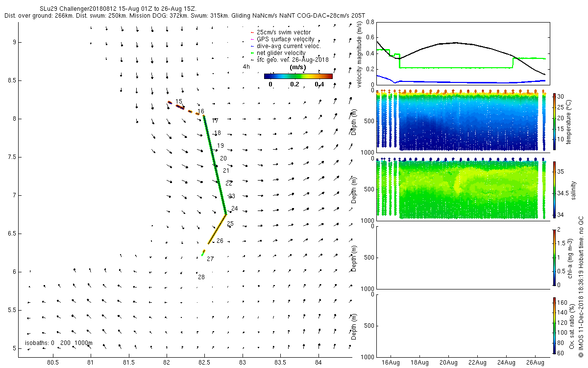Click the 'chl-a (mg m-3)' colorbar label
The image size is (588, 368).
[x=570, y=258]
